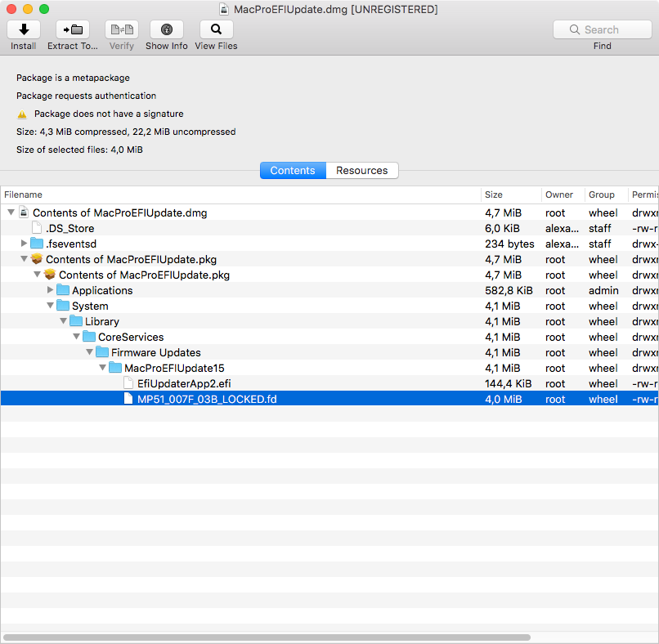Collapse the Firmware Updates folder
Screen dimensions: 659x644
click(x=89, y=352)
